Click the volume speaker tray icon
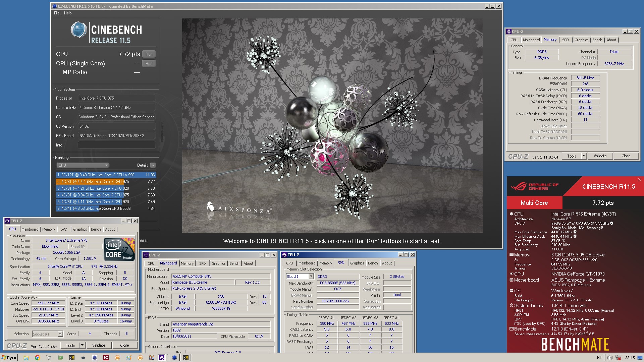 click(610, 358)
